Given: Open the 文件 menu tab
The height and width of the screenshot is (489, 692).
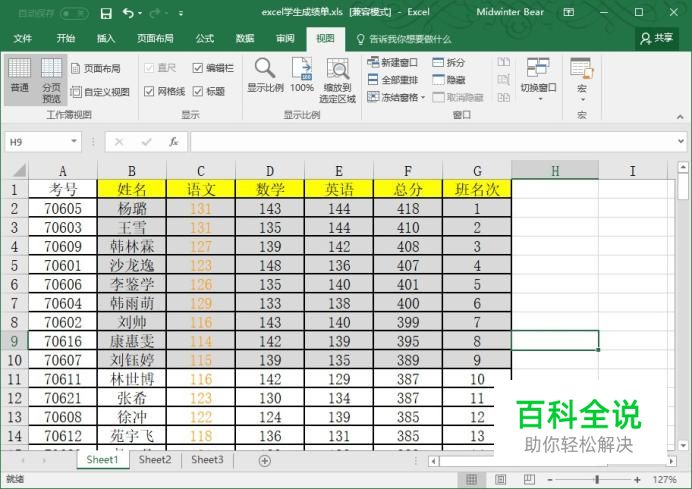Looking at the screenshot, I should [23, 38].
